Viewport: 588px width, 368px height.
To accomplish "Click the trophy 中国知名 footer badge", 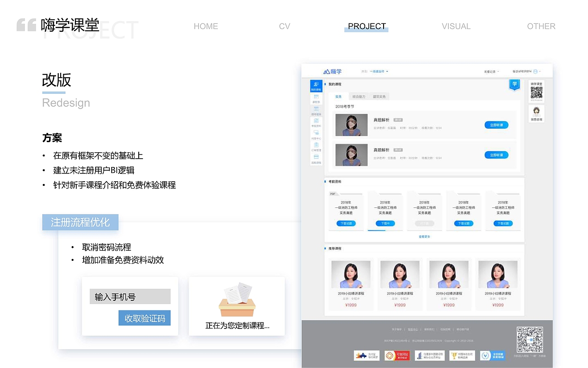I will pyautogui.click(x=462, y=356).
